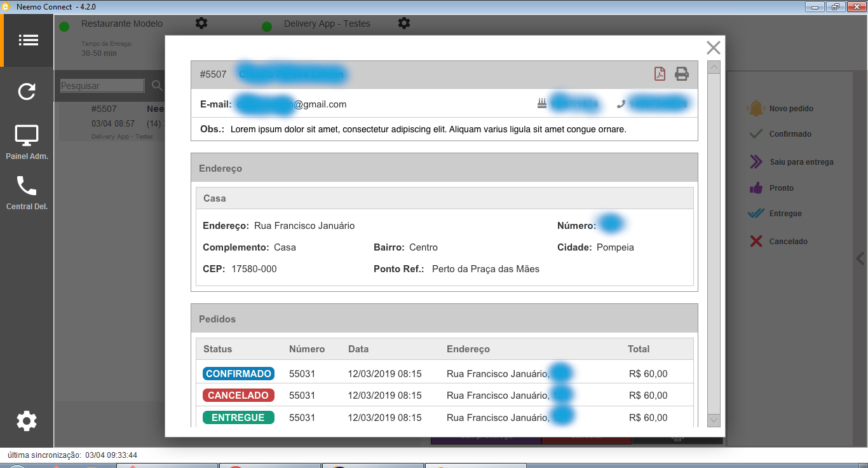Focus the Pesquisar search field
Screen dimensions: 868x468
(x=102, y=86)
